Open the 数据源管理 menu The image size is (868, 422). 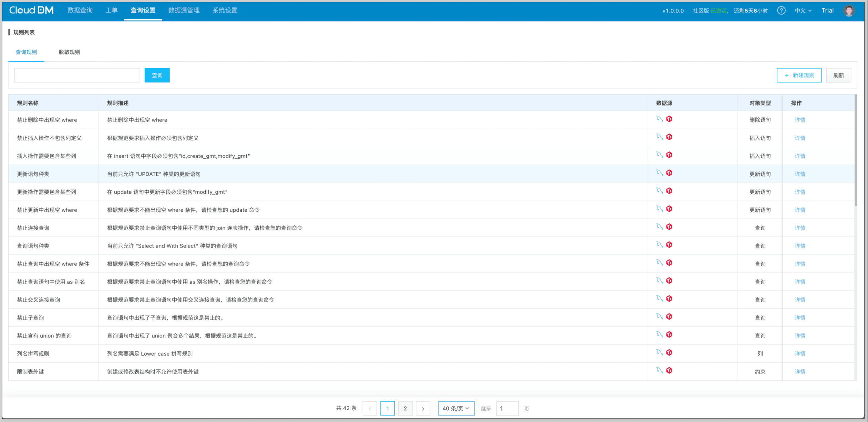184,10
